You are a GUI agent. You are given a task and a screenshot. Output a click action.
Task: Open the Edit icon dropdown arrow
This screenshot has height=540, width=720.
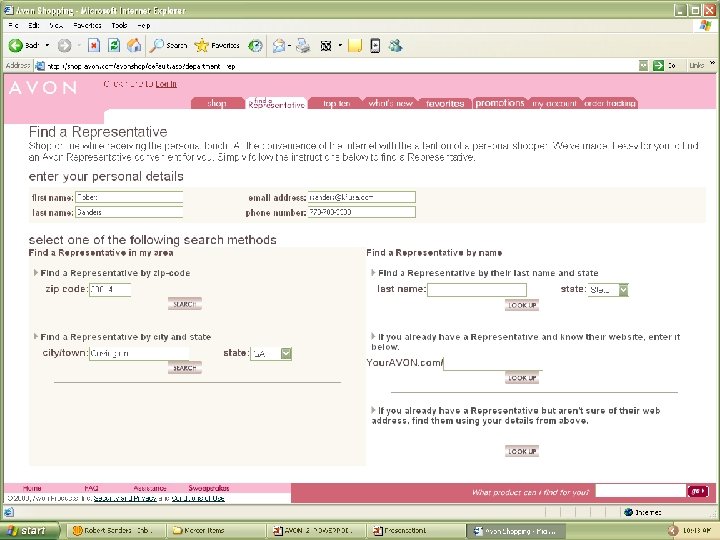(x=340, y=45)
